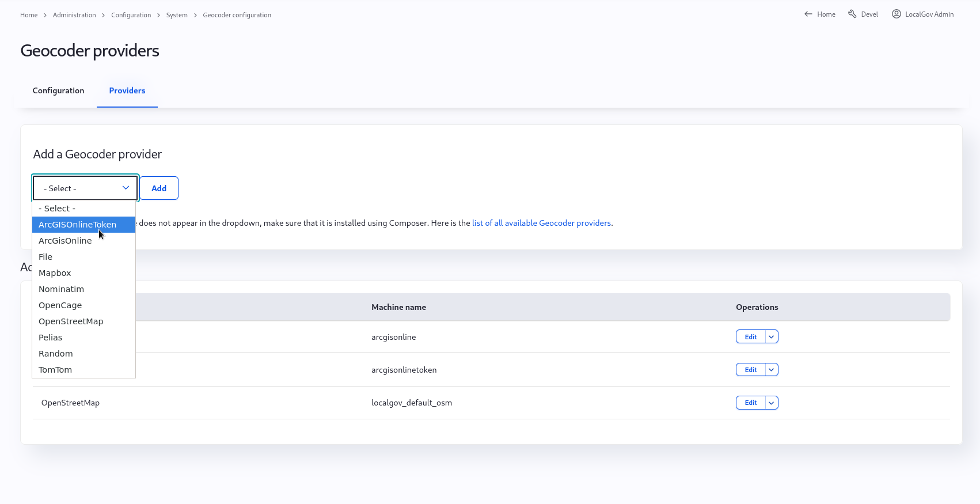Image resolution: width=980 pixels, height=504 pixels.
Task: Expand operations dropdown for arcgisonline row
Action: 772,337
